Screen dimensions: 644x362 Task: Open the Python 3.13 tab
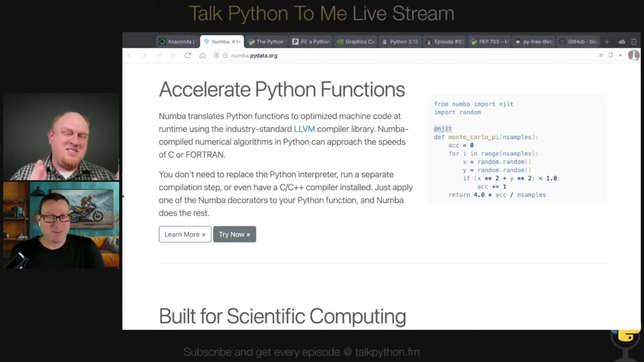[x=400, y=42]
